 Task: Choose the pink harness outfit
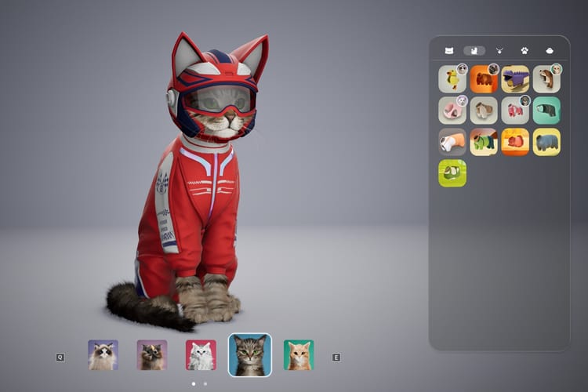point(452,111)
